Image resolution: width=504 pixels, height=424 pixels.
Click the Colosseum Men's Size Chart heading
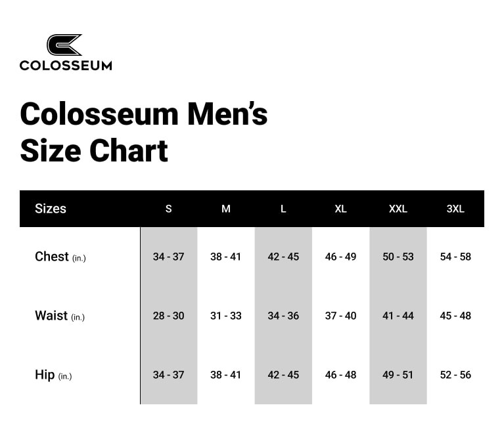(x=144, y=132)
